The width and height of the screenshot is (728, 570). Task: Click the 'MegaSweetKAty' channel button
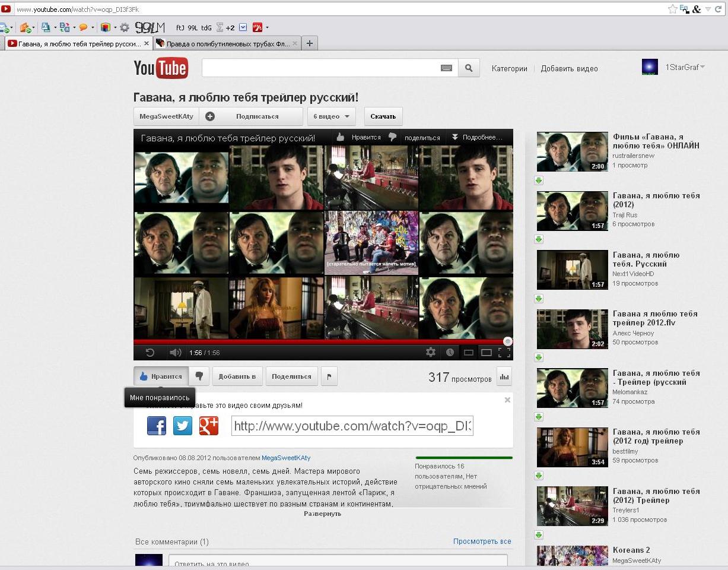(166, 116)
